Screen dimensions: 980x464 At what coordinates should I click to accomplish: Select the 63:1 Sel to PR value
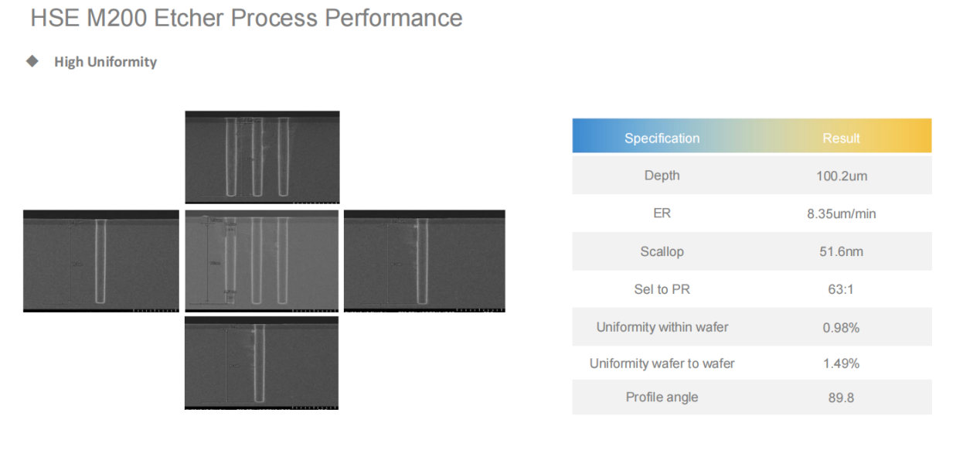842,290
